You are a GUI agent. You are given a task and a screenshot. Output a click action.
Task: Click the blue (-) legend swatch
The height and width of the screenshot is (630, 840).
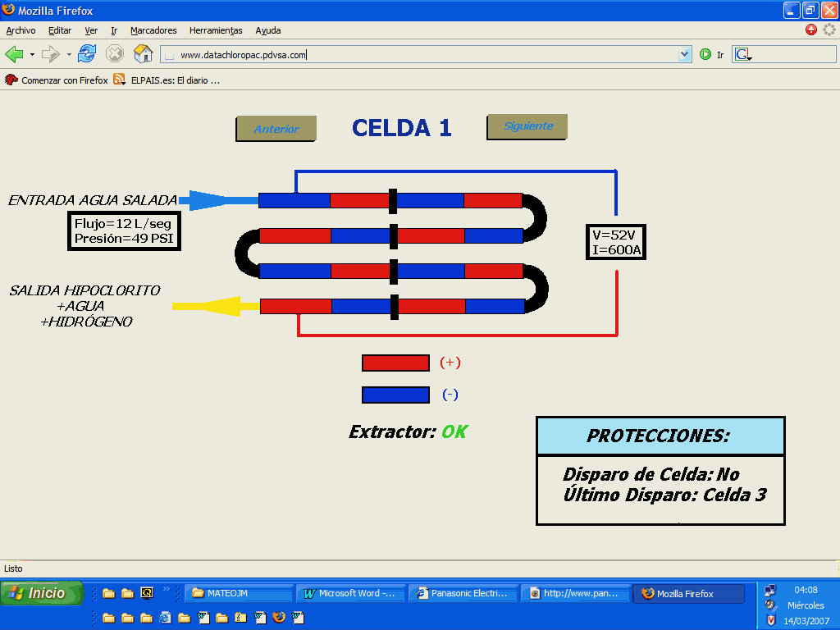(x=395, y=395)
